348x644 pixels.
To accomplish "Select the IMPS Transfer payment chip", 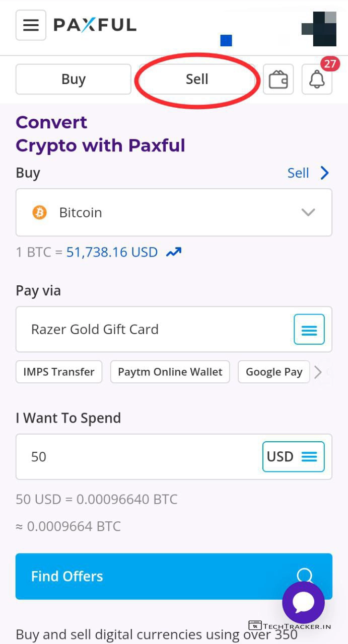I will coord(59,372).
